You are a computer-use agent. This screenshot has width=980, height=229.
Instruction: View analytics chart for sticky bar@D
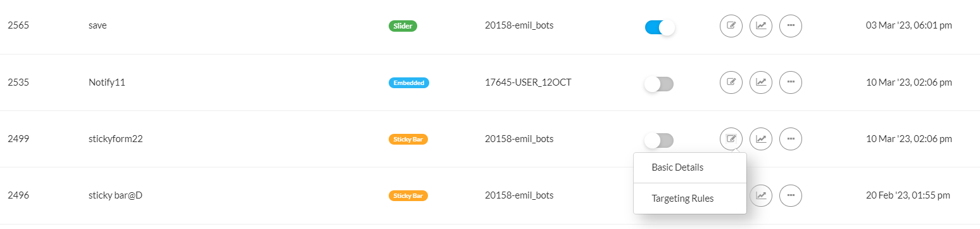(761, 195)
